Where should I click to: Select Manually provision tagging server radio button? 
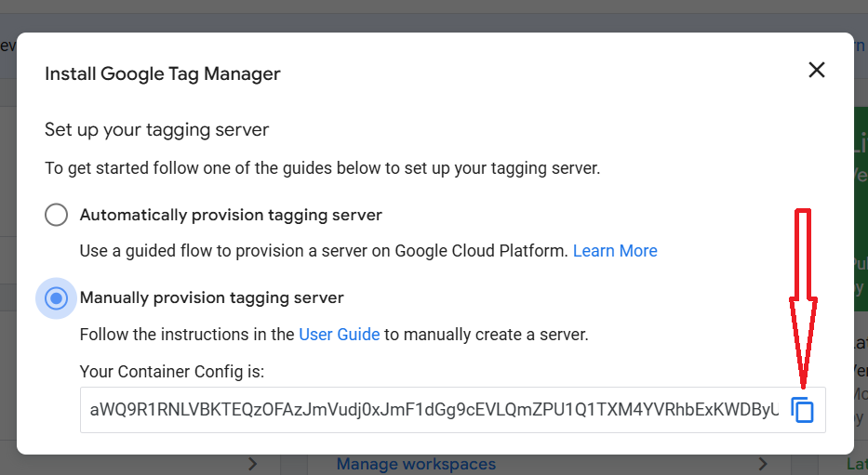(57, 298)
